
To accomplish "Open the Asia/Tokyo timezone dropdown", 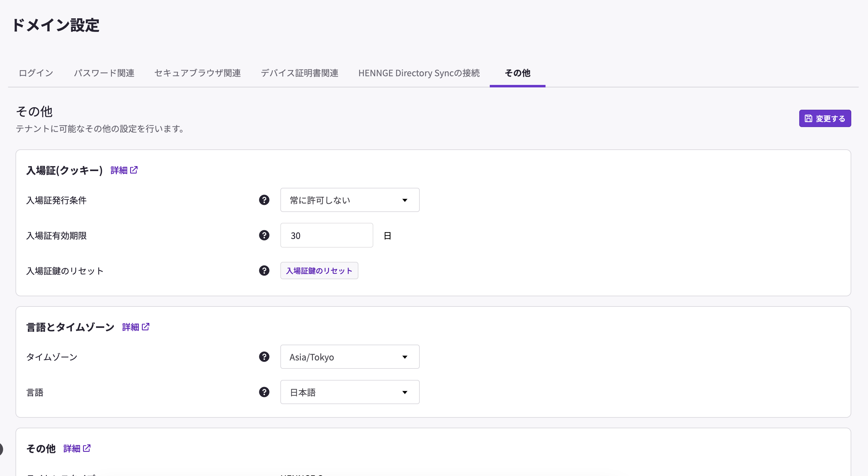I will click(x=350, y=357).
